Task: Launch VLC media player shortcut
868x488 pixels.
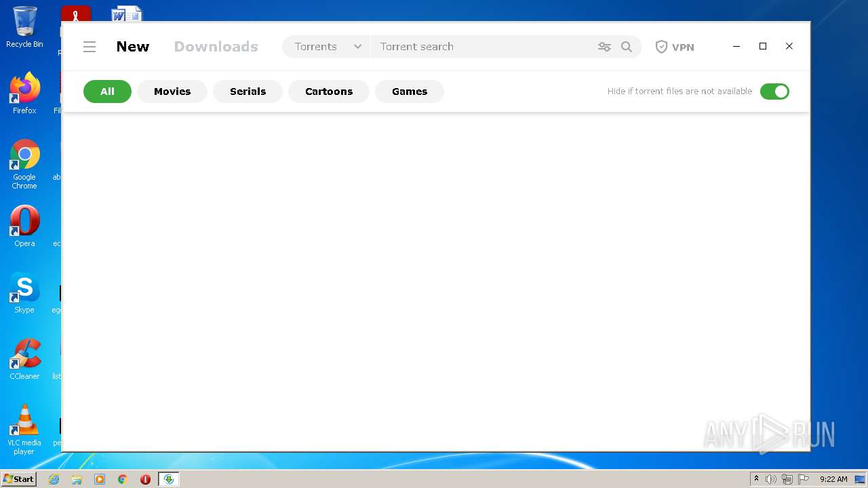Action: [x=24, y=430]
